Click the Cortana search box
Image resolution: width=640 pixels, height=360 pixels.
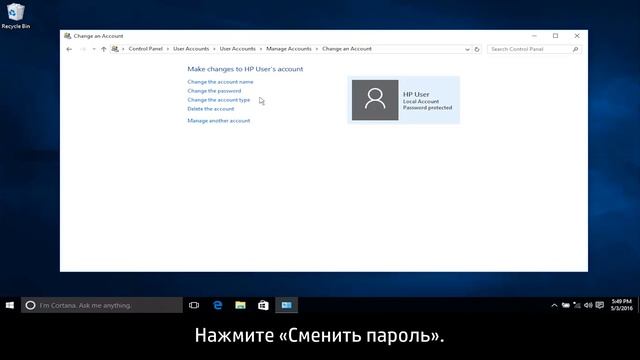(x=102, y=305)
